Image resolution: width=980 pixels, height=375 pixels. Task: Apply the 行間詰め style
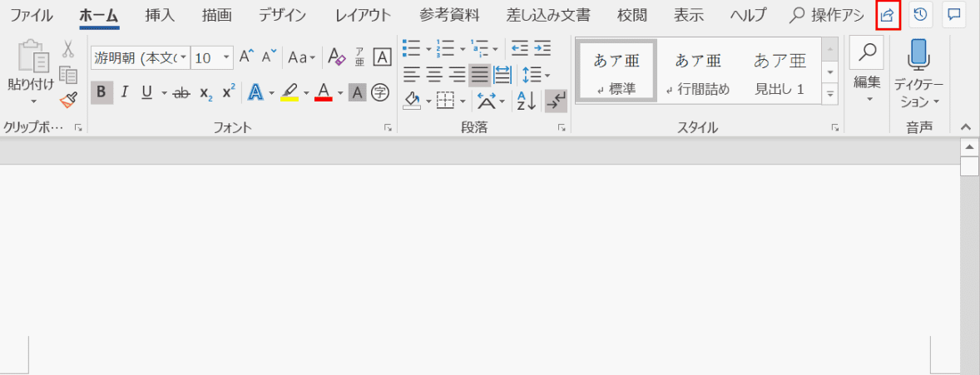[699, 71]
